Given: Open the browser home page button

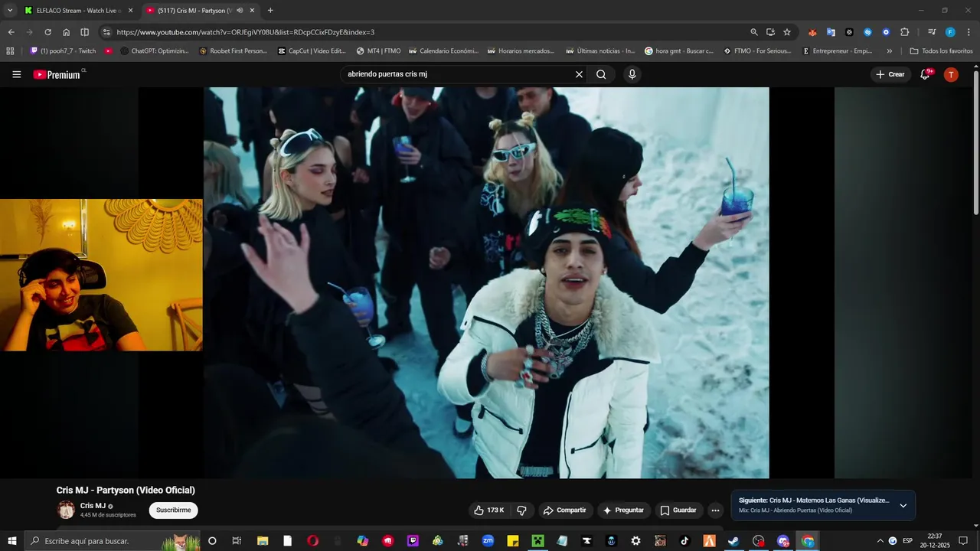Looking at the screenshot, I should [66, 32].
